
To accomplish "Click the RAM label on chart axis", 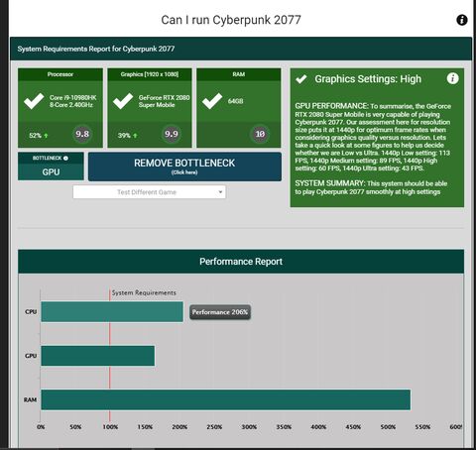I will [x=30, y=399].
